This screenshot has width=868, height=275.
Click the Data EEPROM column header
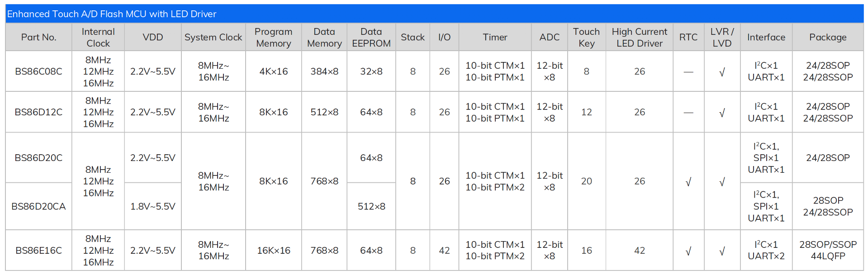click(371, 38)
